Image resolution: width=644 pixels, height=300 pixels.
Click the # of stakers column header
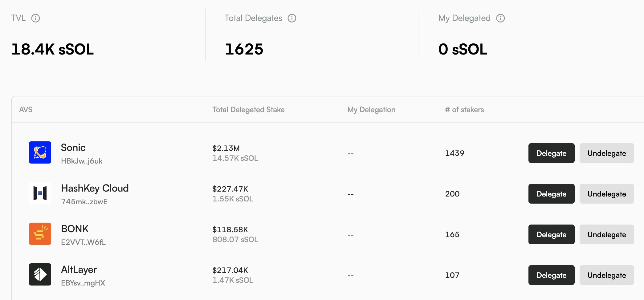coord(464,110)
